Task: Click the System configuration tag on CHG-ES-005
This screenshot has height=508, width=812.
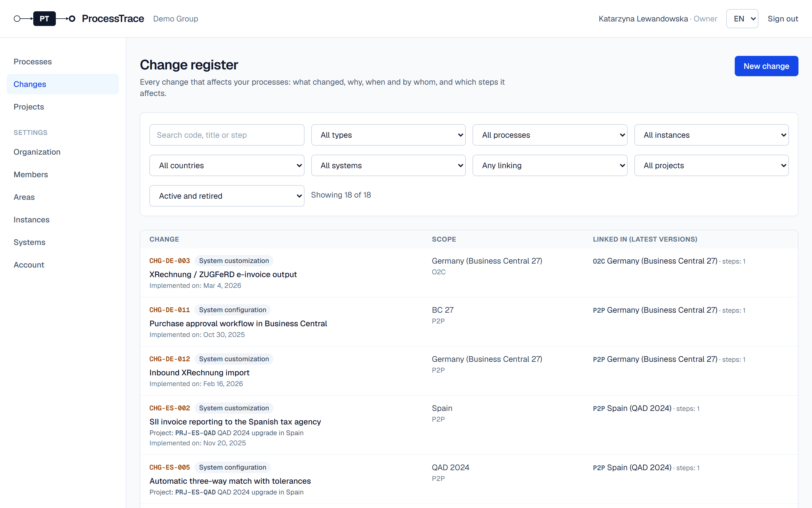Action: coord(232,467)
